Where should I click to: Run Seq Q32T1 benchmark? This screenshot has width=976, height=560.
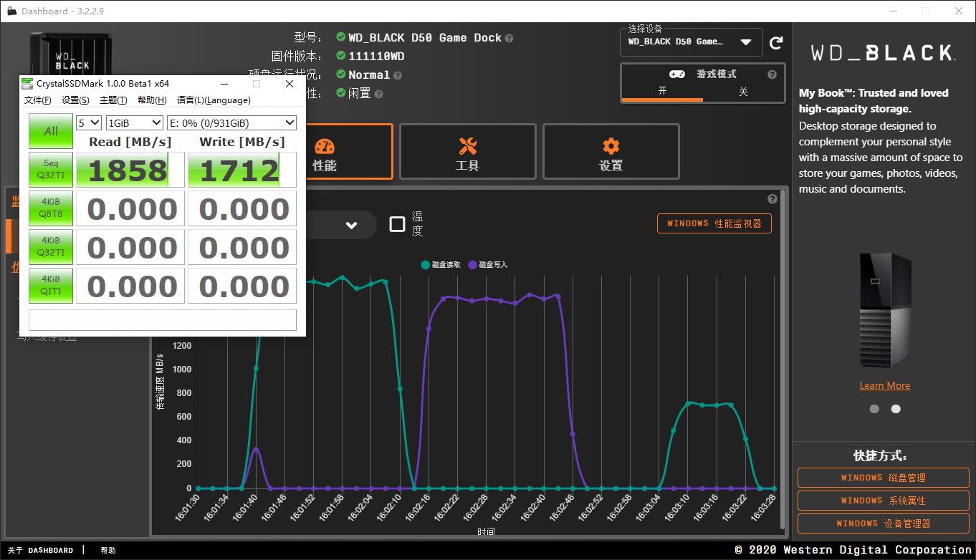point(51,170)
